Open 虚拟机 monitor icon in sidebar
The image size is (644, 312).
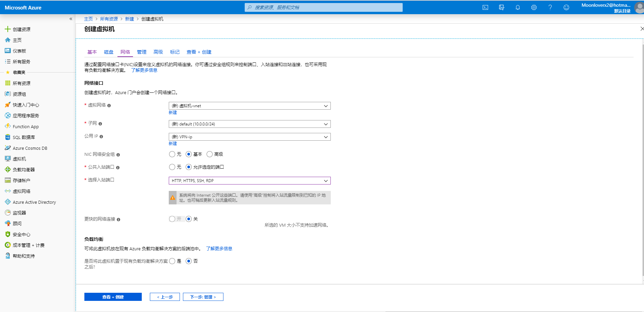click(8, 159)
